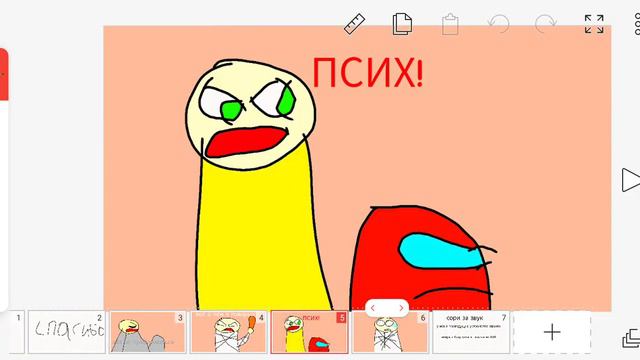The width and height of the screenshot is (640, 360).
Task: Open the more options menu
Action: click(637, 24)
